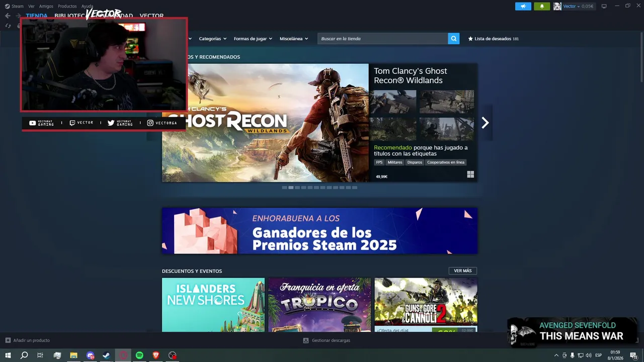Show hidden system tray icons chevron
This screenshot has height=362, width=644.
[x=556, y=355]
